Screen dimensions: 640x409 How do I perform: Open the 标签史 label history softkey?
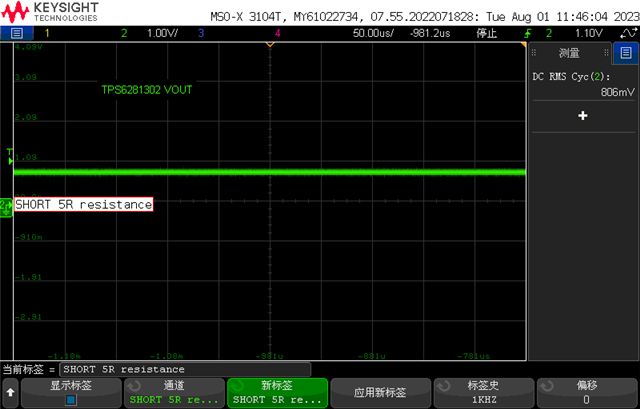point(484,393)
